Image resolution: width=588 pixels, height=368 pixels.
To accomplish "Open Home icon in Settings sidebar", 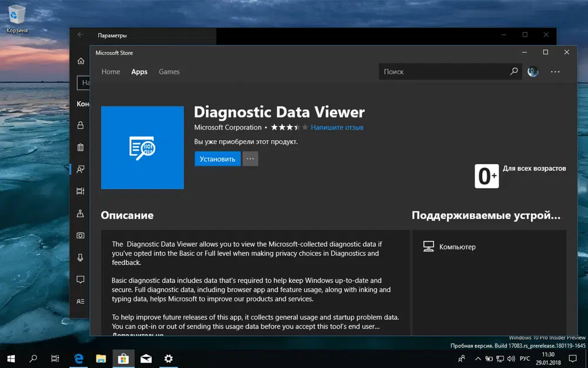I will pos(81,61).
